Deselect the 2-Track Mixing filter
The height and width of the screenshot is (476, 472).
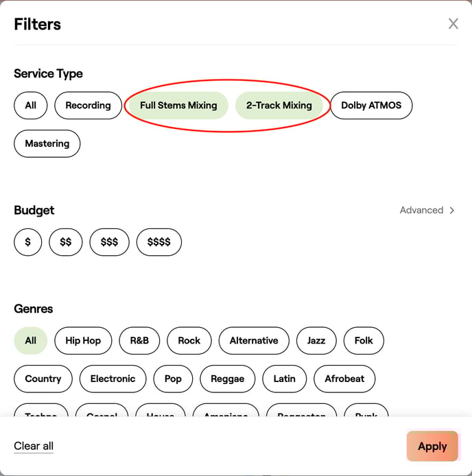[x=279, y=106]
